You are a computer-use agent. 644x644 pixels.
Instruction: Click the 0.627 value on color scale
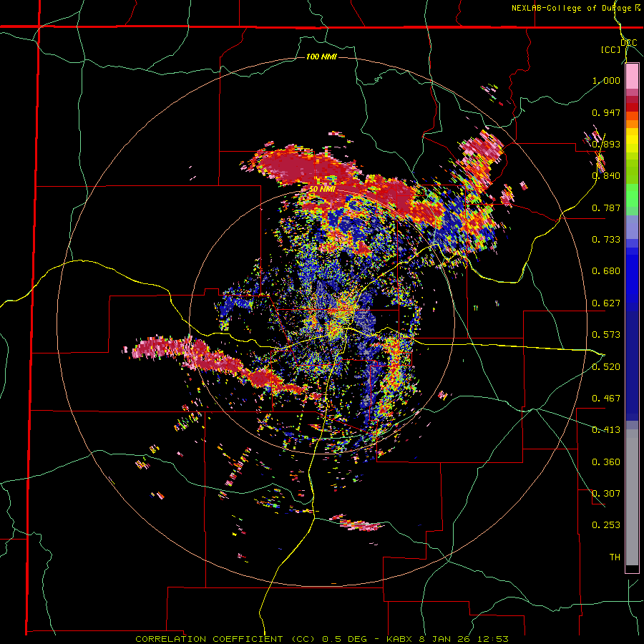pos(606,303)
